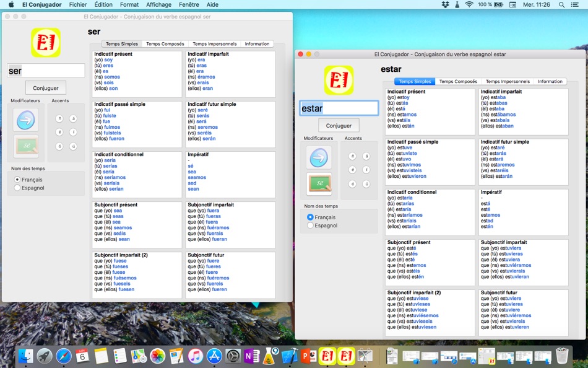
Task: Insert the ó accent character in the estar window
Action: pos(352,184)
